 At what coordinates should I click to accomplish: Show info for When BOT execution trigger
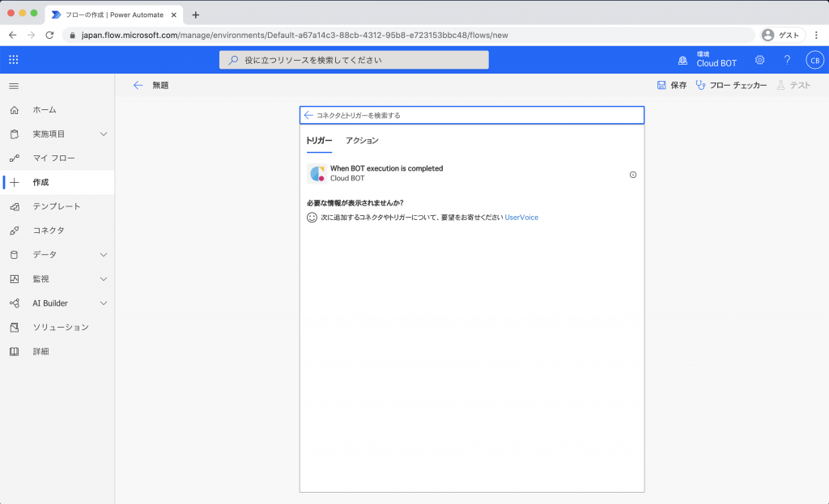coord(633,175)
